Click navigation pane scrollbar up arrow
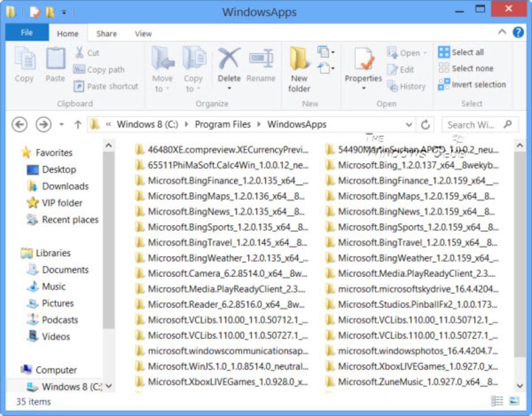This screenshot has width=532, height=416. pos(109,145)
